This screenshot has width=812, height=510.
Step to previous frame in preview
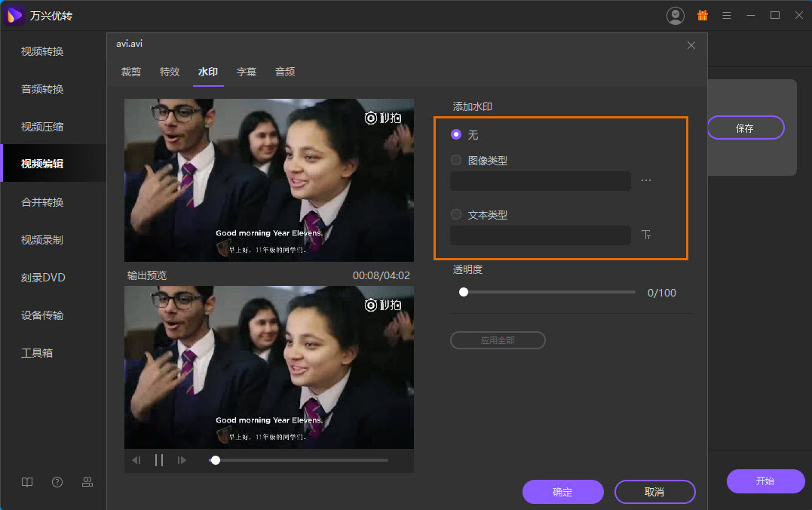pos(136,460)
